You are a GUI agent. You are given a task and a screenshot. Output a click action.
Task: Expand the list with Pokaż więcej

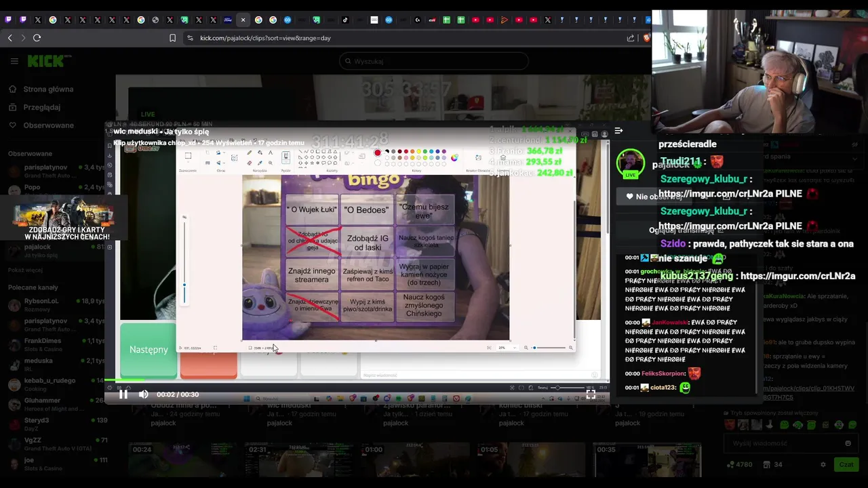click(x=25, y=270)
